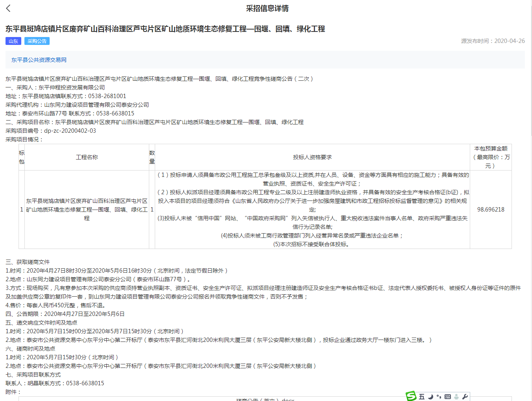Viewport: 532px width, 401px height.
Task: Click the project name table cell
Action: [87, 210]
